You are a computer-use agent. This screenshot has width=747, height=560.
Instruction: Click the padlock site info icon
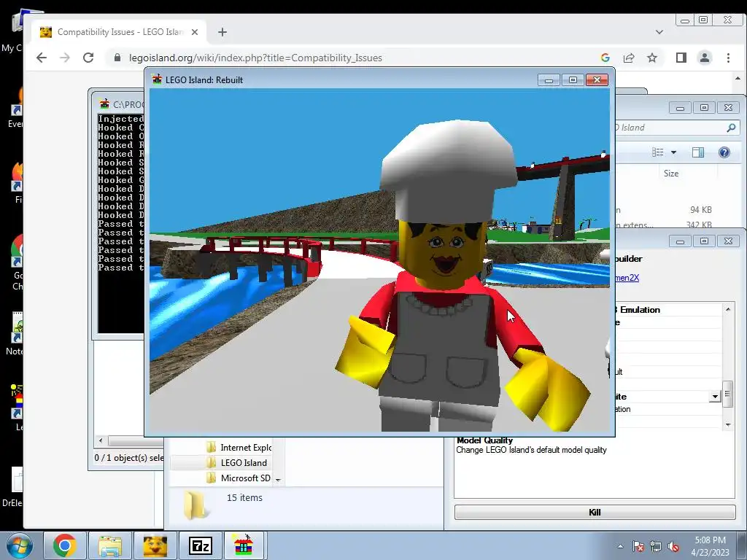(117, 58)
